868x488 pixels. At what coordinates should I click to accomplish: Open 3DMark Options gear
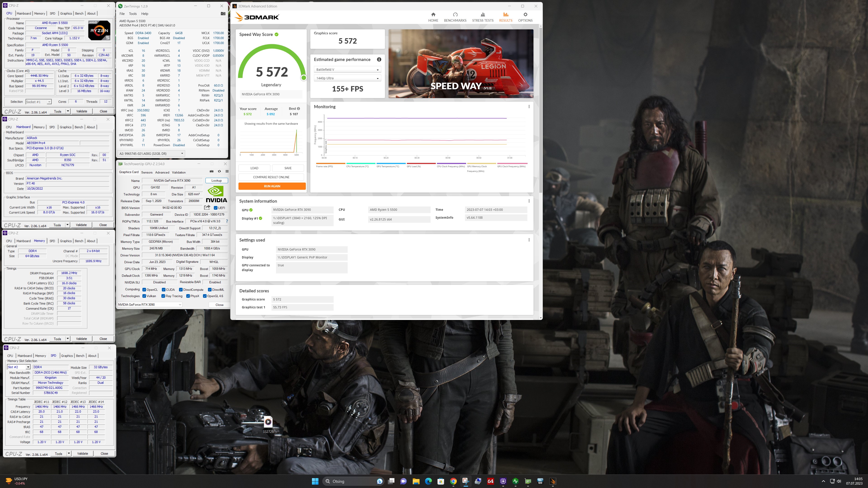tap(525, 17)
